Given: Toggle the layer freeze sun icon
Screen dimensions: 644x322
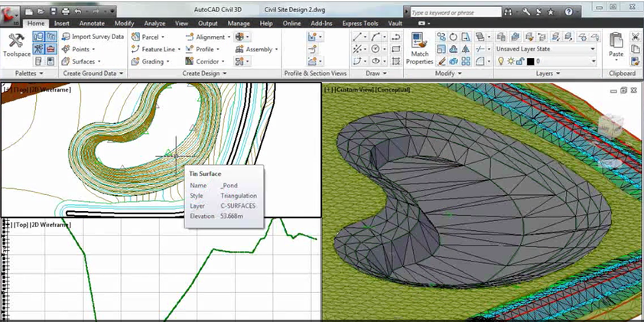Looking at the screenshot, I should click(x=510, y=61).
